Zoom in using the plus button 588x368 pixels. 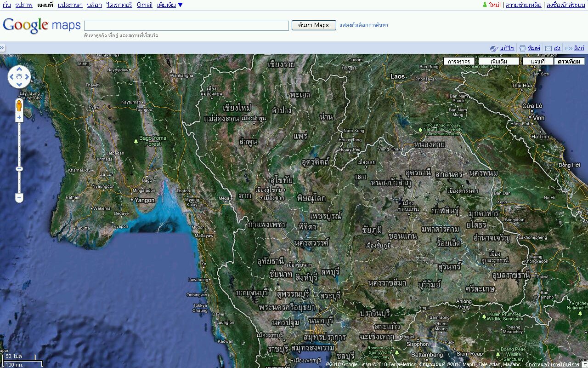[x=19, y=118]
